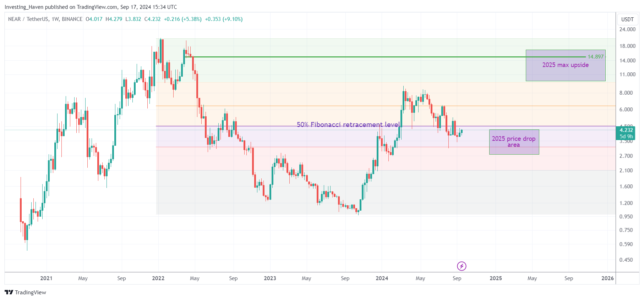The width and height of the screenshot is (644, 300).
Task: Click the 2024 label on time axis
Action: [382, 278]
